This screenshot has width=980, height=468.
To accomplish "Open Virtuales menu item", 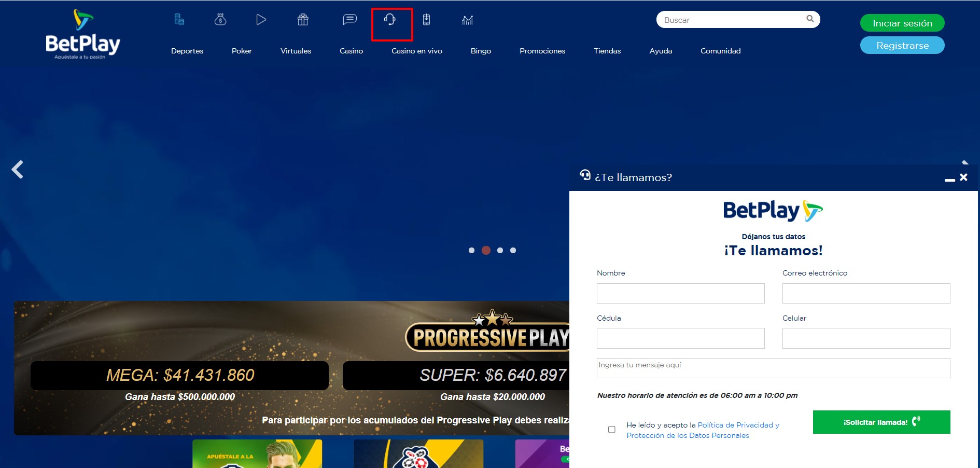I will pos(296,51).
